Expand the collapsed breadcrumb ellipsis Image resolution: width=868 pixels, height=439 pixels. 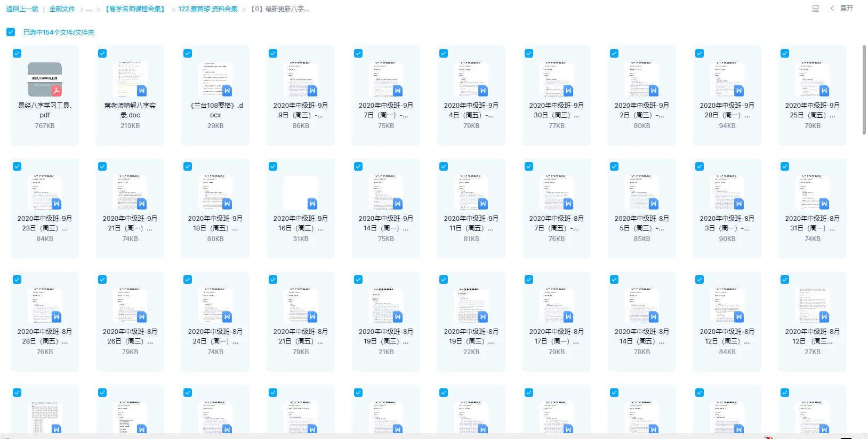[89, 9]
